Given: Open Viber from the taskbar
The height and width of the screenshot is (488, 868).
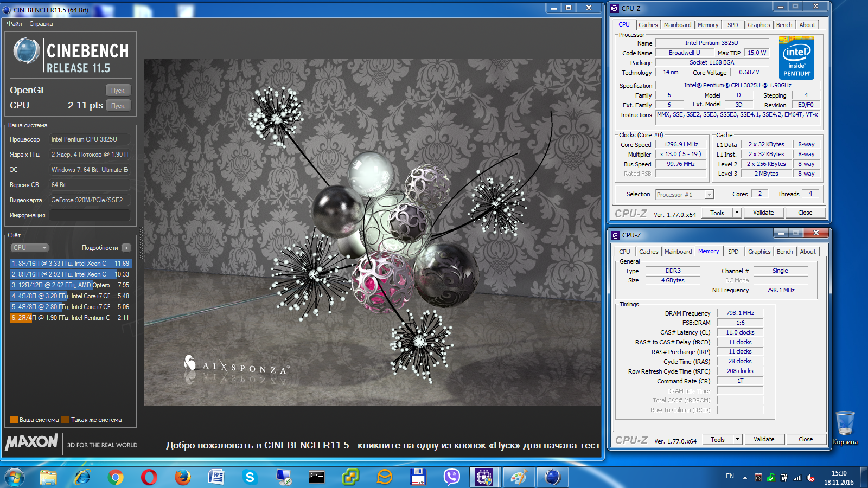Looking at the screenshot, I should tap(452, 477).
